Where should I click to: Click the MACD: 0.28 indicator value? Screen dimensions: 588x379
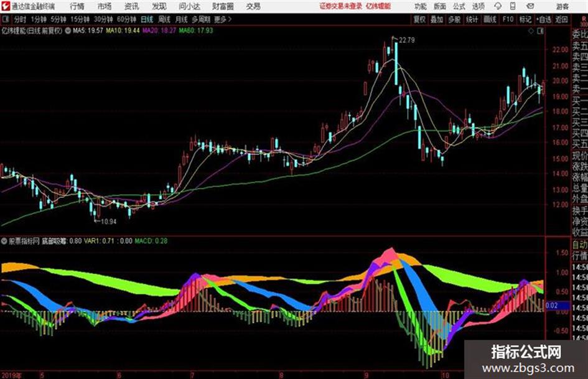(x=151, y=241)
